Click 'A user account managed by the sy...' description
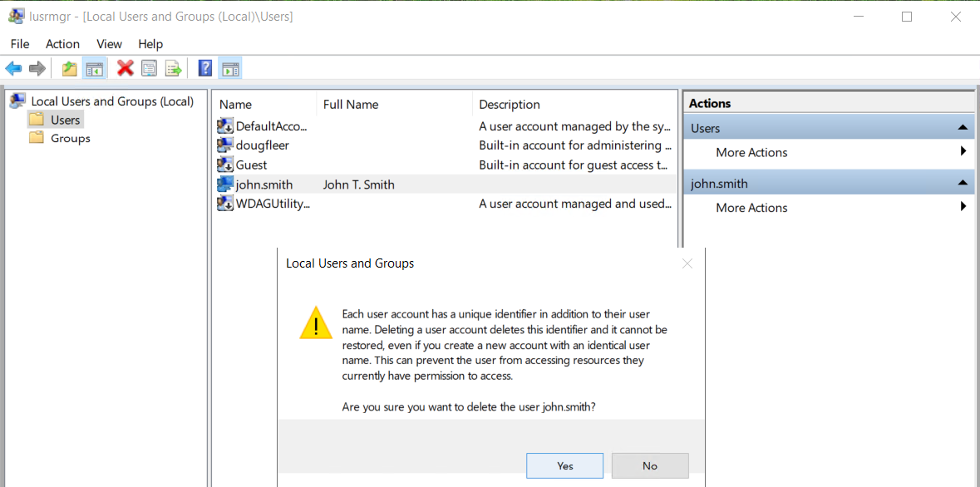The width and height of the screenshot is (980, 487). [576, 126]
